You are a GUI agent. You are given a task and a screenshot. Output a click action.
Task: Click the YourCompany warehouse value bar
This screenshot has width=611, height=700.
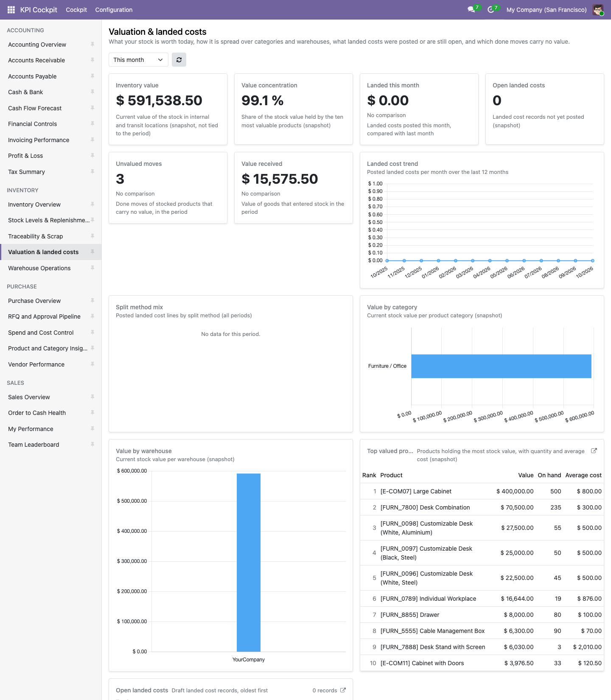249,563
